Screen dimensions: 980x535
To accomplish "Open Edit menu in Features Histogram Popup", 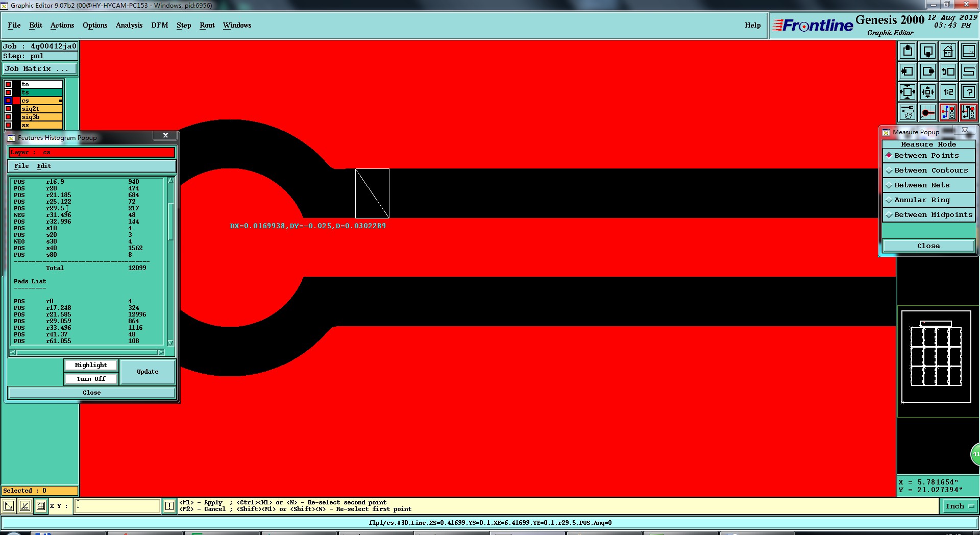I will click(x=44, y=166).
